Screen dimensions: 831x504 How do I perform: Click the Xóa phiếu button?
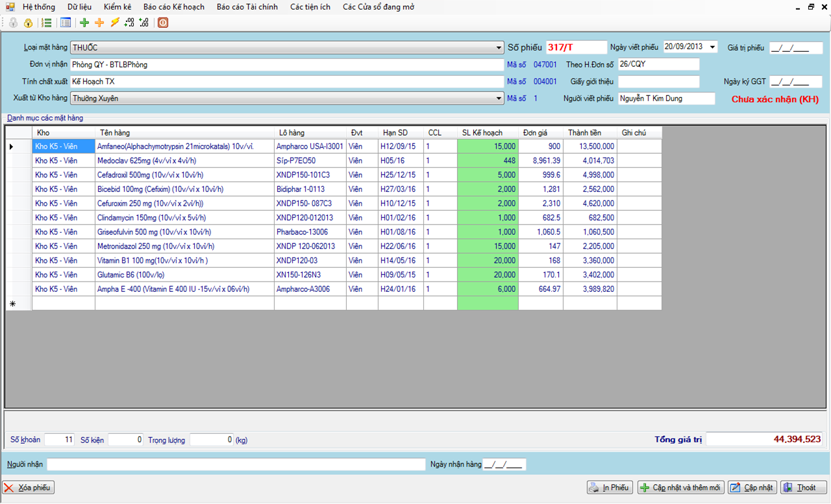point(29,488)
